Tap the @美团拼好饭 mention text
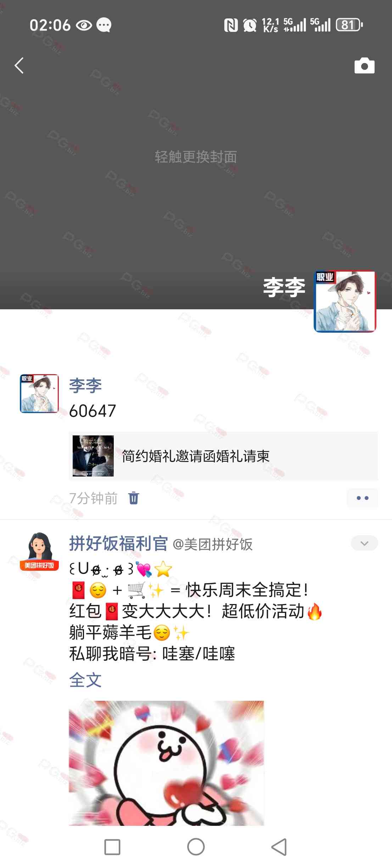The height and width of the screenshot is (868, 392). (213, 544)
